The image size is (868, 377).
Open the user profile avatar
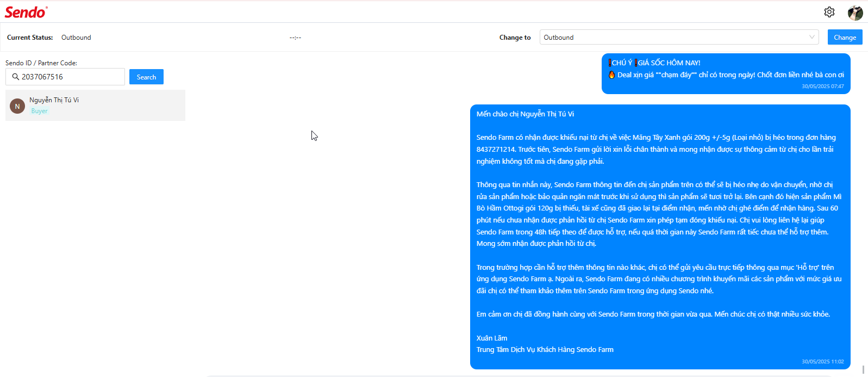(855, 13)
